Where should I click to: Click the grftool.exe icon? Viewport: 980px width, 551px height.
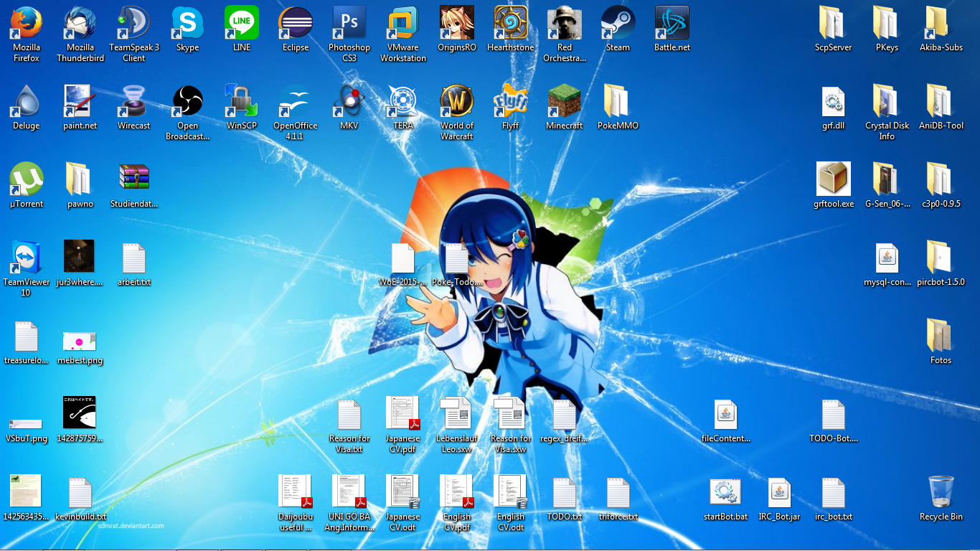pos(834,180)
